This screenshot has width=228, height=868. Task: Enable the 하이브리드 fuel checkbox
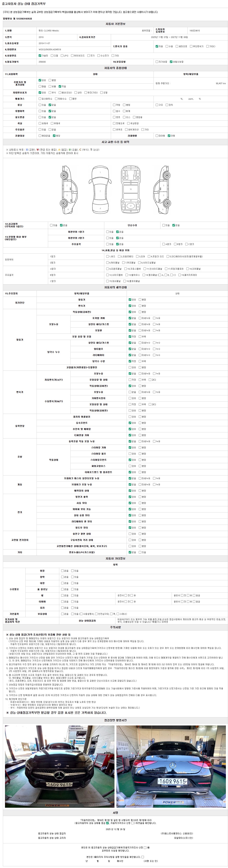(72, 56)
